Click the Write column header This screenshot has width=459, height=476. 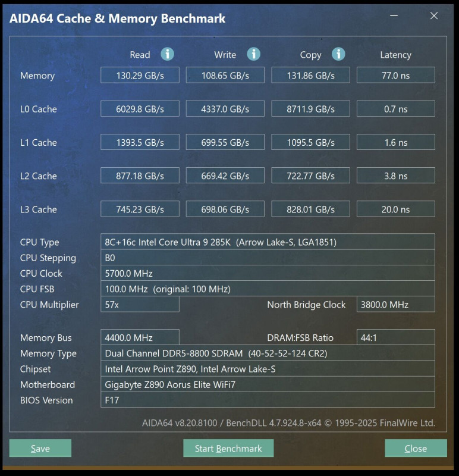click(225, 55)
